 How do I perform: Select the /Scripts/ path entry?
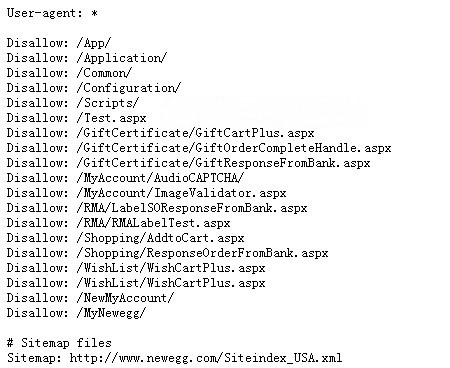(107, 103)
